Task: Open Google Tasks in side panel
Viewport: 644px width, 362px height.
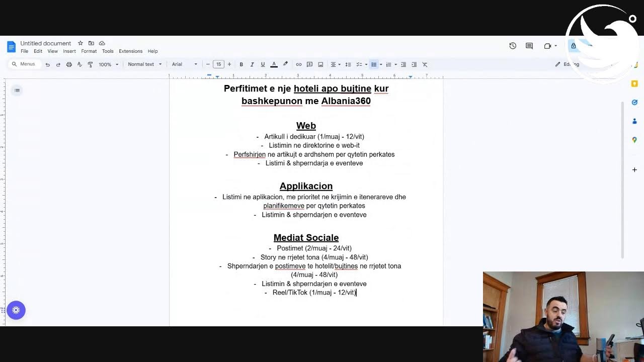Action: [634, 102]
